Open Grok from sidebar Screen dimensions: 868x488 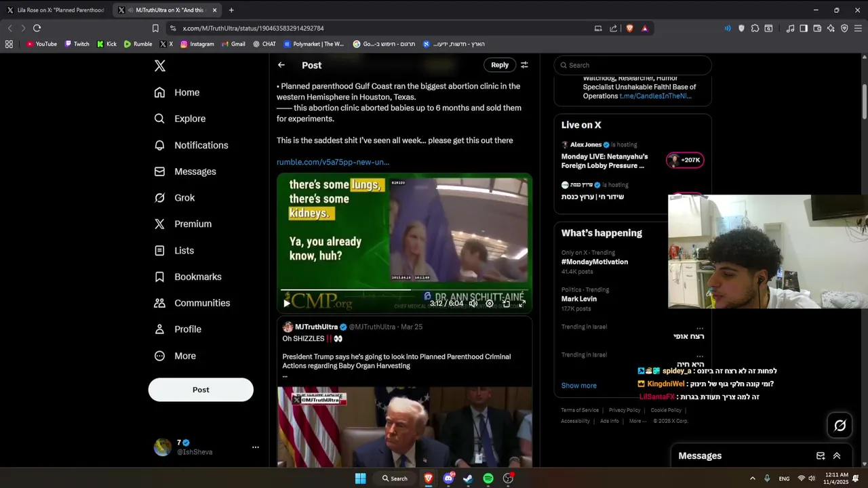(x=174, y=198)
